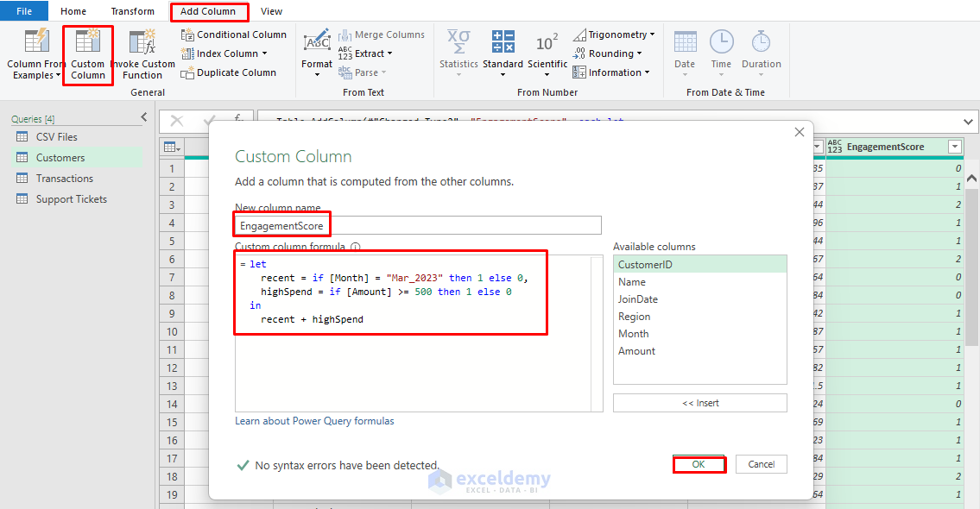Select the Support Tickets query
This screenshot has height=509, width=980.
pyautogui.click(x=75, y=198)
